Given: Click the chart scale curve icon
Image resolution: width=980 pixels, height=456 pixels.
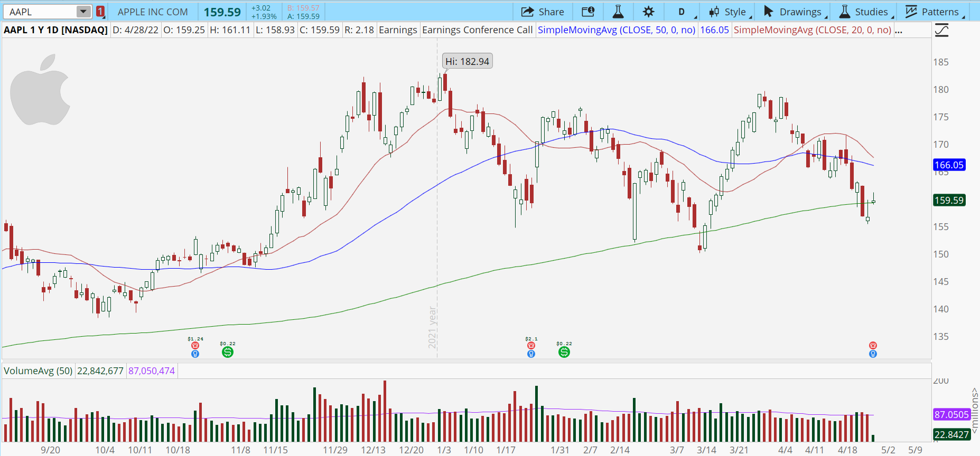Looking at the screenshot, I should 941,30.
